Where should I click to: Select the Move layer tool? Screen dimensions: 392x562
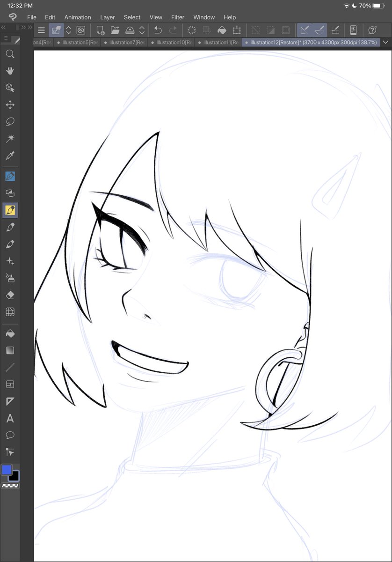pos(10,105)
